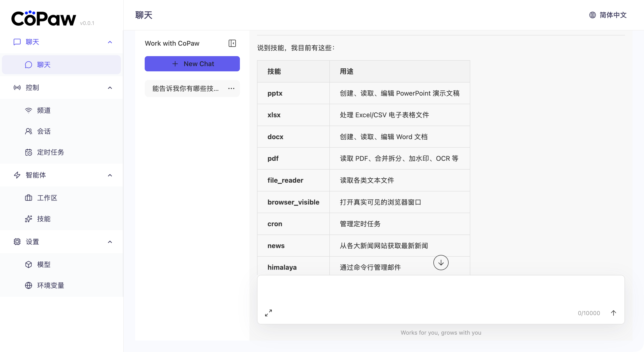
Task: Collapse the 控制 sidebar section
Action: (110, 88)
